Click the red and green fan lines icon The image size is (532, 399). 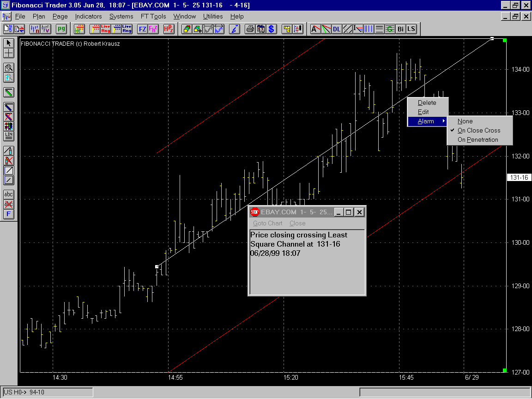(x=326, y=29)
